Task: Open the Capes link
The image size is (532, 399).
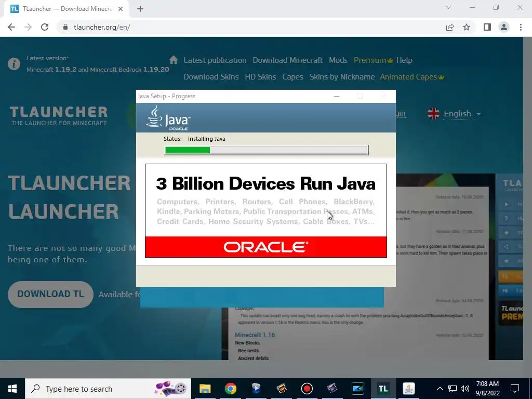Action: (x=292, y=77)
